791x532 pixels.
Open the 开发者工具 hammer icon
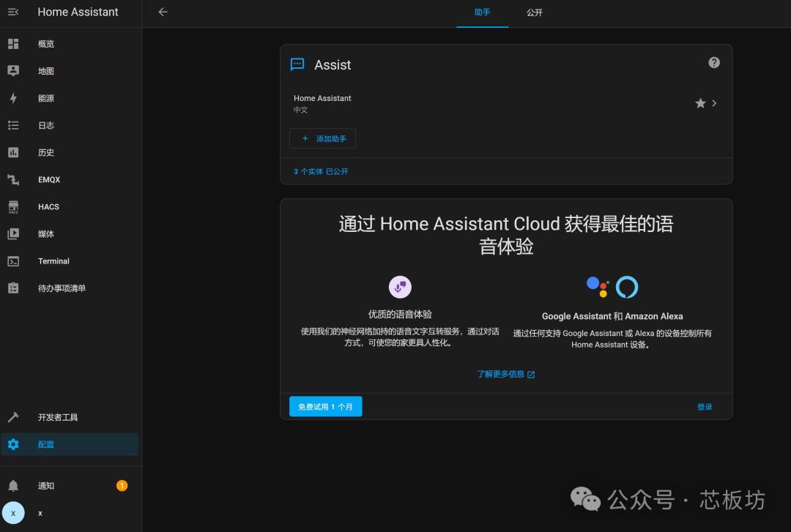(13, 417)
